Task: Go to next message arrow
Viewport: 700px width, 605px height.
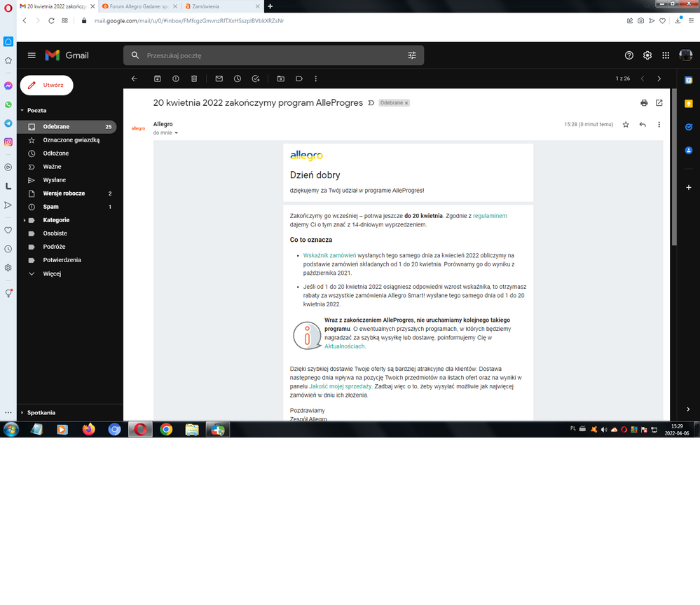Action: point(659,79)
